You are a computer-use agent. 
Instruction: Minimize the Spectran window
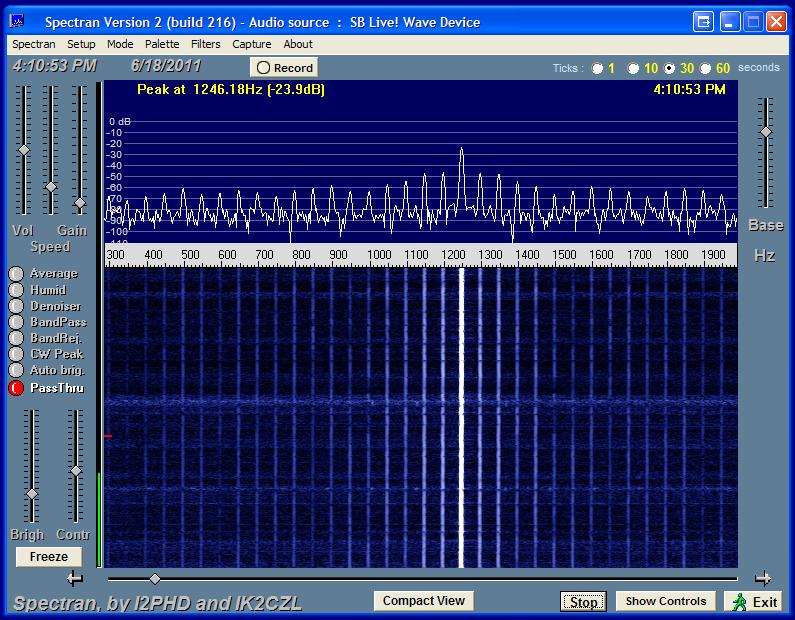(x=730, y=22)
